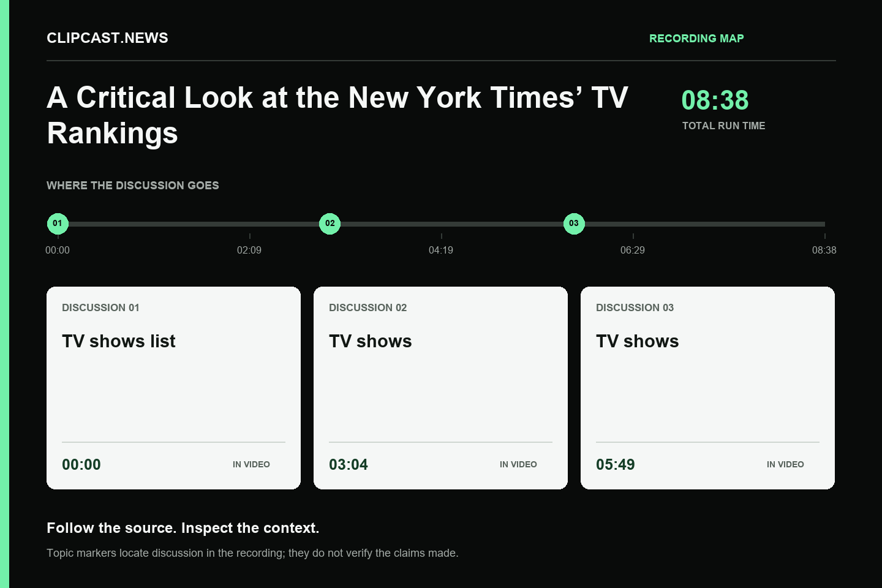Image resolution: width=882 pixels, height=588 pixels.
Task: Click the Discussion 01 card label
Action: point(100,307)
